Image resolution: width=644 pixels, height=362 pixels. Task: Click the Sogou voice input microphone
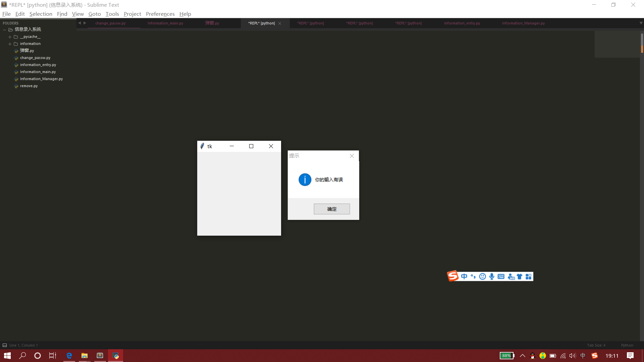492,277
